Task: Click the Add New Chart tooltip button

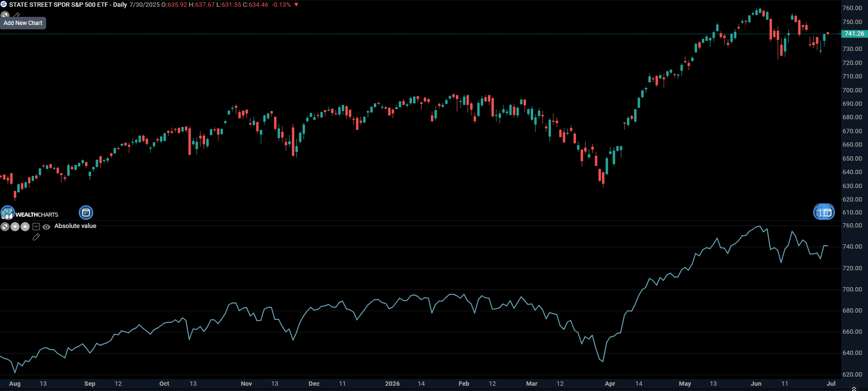Action: (23, 23)
